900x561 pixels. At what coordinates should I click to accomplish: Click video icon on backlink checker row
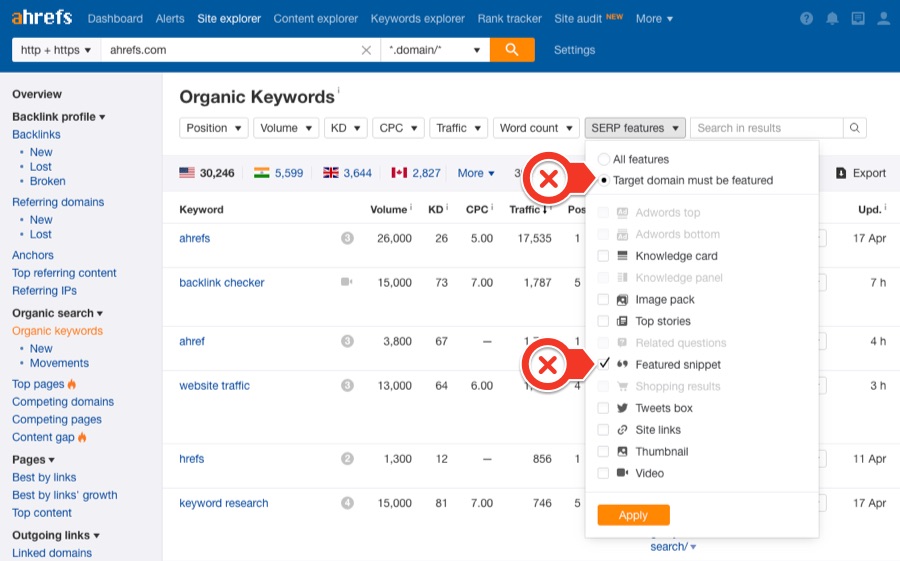347,282
